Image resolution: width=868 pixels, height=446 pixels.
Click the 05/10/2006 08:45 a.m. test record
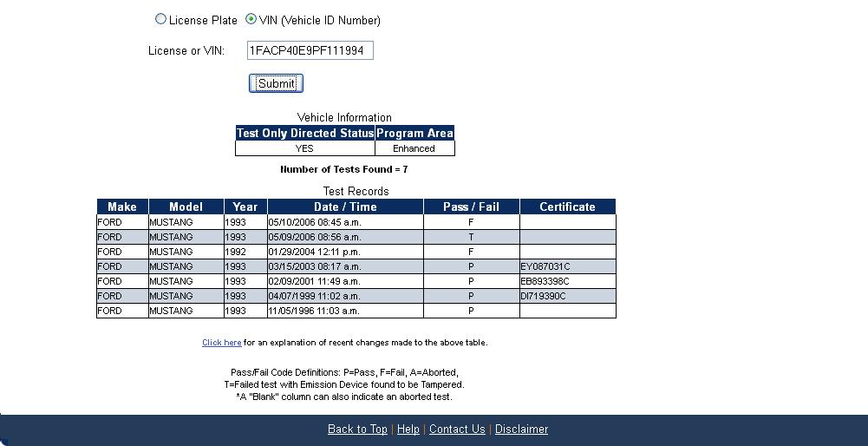pyautogui.click(x=315, y=222)
